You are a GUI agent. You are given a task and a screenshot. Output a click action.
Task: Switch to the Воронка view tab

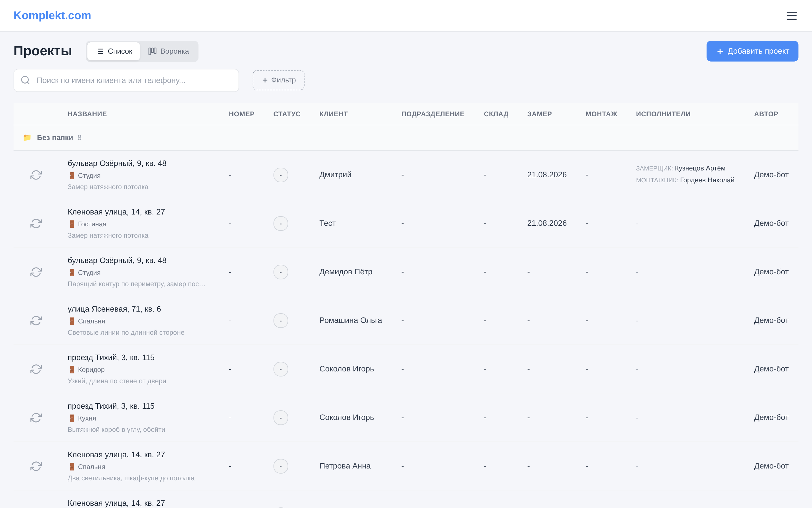click(x=169, y=51)
